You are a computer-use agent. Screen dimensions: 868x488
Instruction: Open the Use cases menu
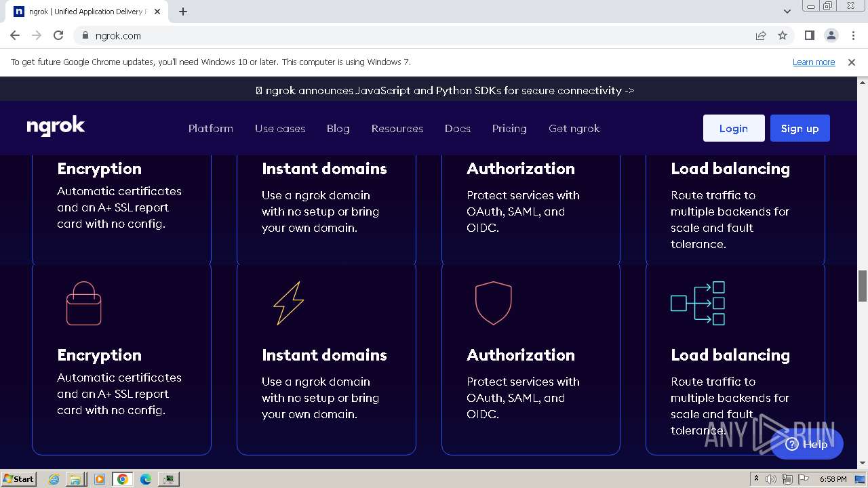coord(280,128)
